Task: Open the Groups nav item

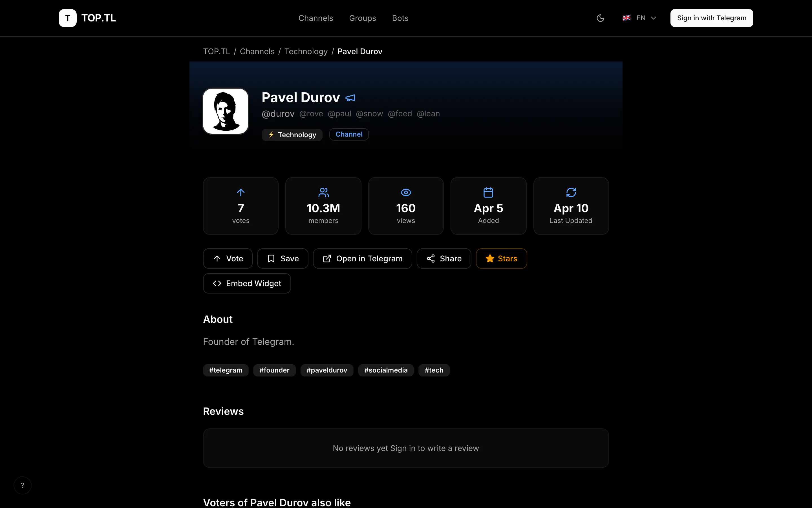Action: 362,18
